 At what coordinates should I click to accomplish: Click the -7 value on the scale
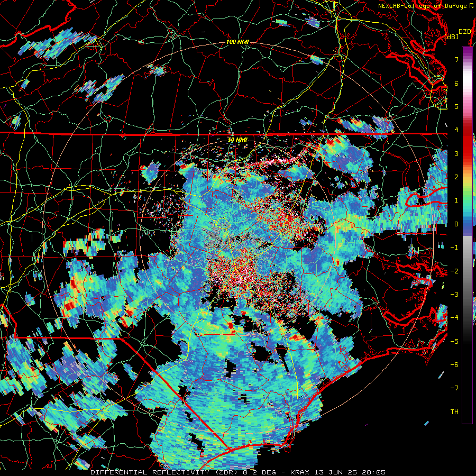tap(454, 388)
